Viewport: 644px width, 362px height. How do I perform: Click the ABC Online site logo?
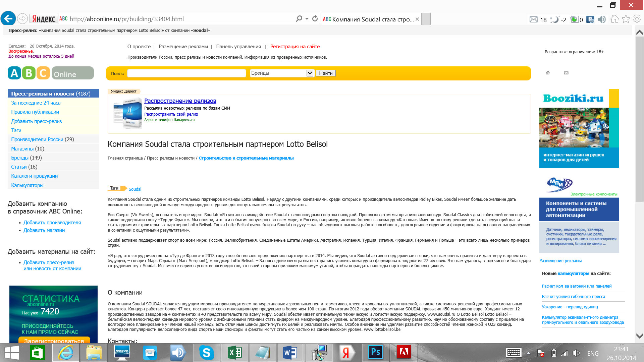(51, 73)
